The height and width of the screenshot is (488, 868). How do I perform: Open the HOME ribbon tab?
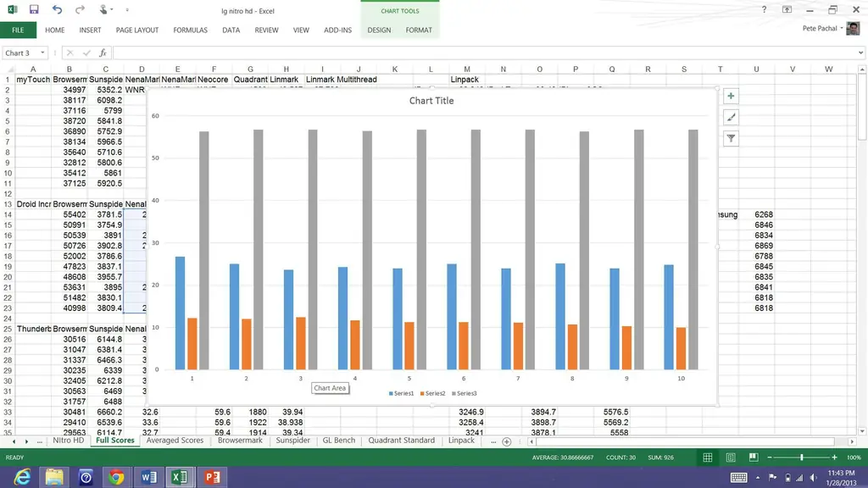55,30
